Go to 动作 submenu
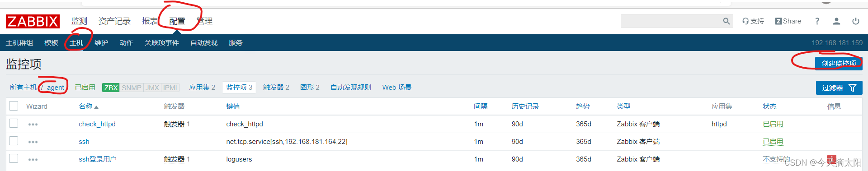868x171 pixels. [x=126, y=43]
